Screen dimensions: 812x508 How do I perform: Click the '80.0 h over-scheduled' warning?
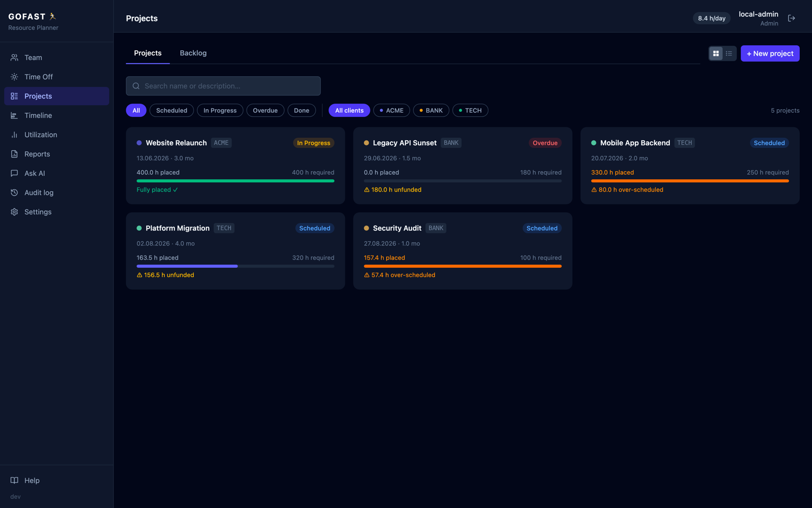627,189
